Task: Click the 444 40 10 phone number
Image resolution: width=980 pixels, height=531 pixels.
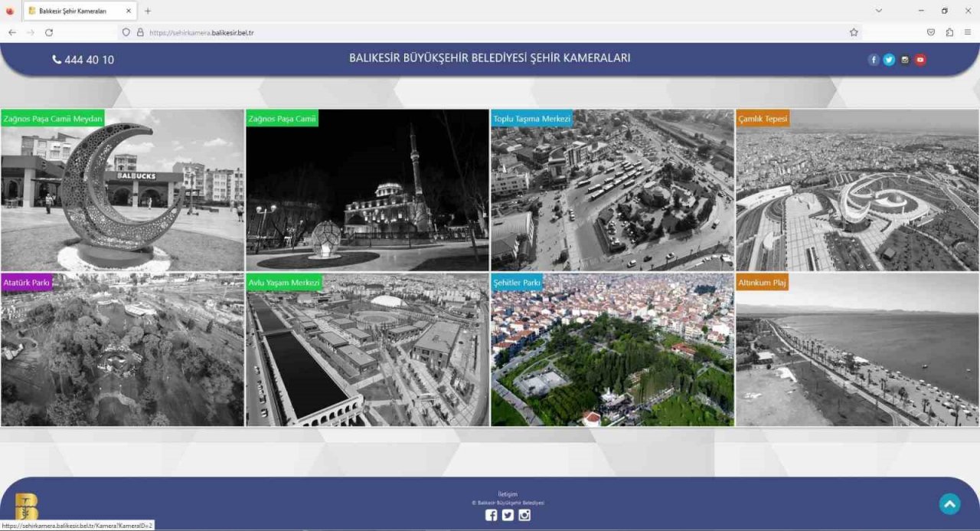Action: tap(83, 59)
